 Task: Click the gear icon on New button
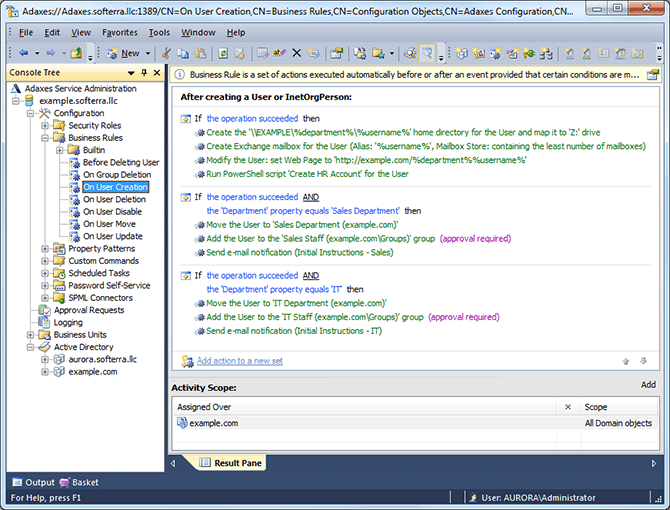(x=112, y=53)
